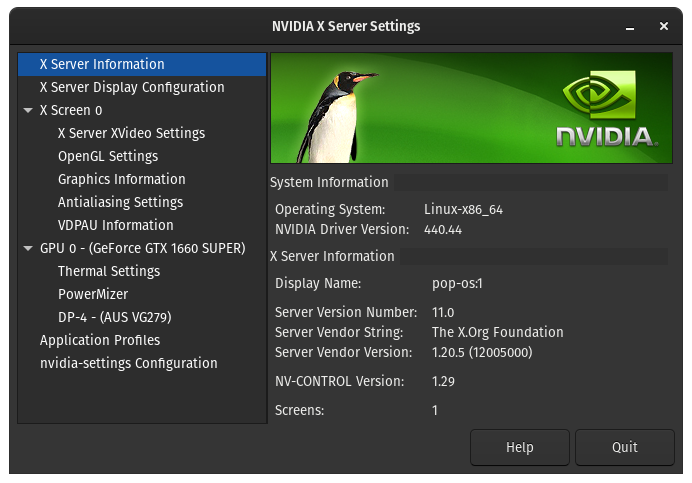
Task: Show Graphics Information page
Action: (121, 179)
